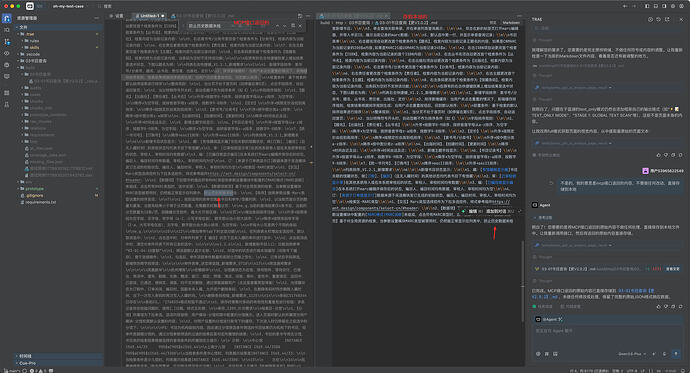Close the TRAE chat panel

tap(681, 19)
